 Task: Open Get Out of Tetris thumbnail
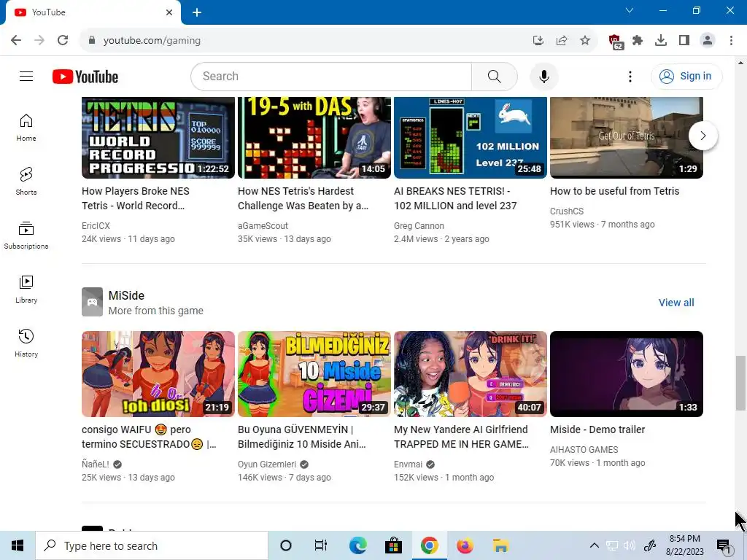click(x=627, y=138)
